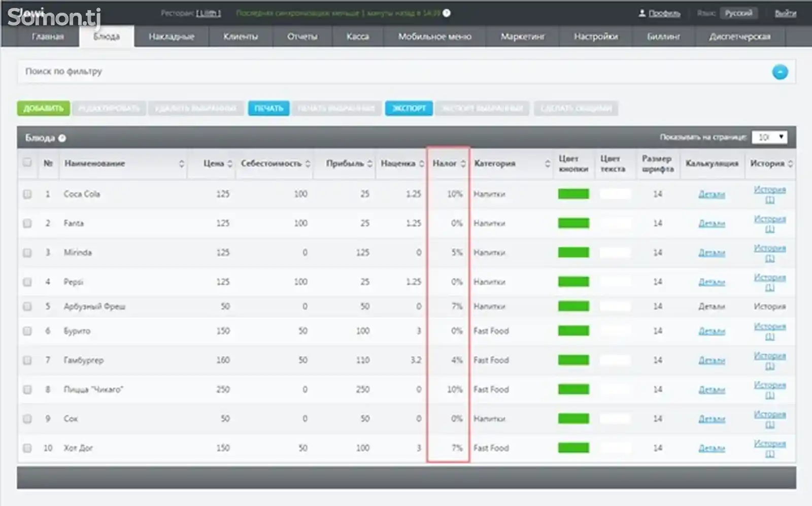Check the Бурито row checkbox
812x506 pixels.
[x=27, y=331]
